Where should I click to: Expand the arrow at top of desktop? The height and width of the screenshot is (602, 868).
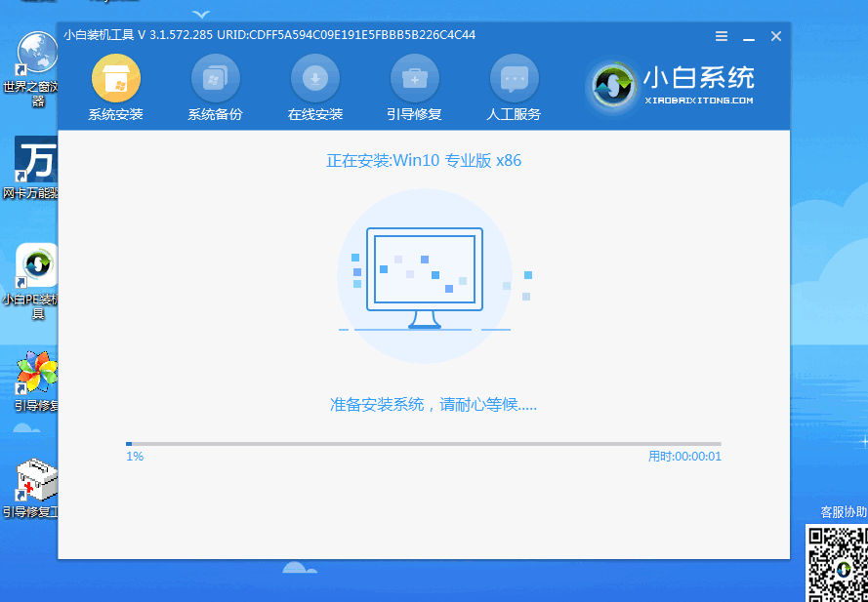[200, 14]
